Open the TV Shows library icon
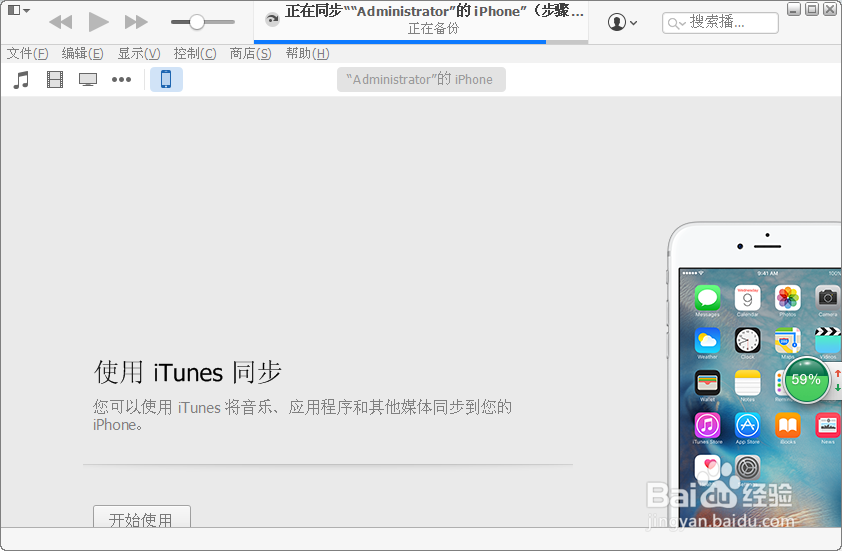The height and width of the screenshot is (551, 842). pos(88,80)
